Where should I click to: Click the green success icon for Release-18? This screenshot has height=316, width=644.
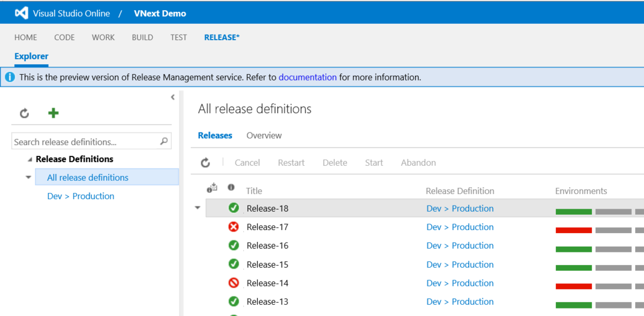tap(233, 209)
